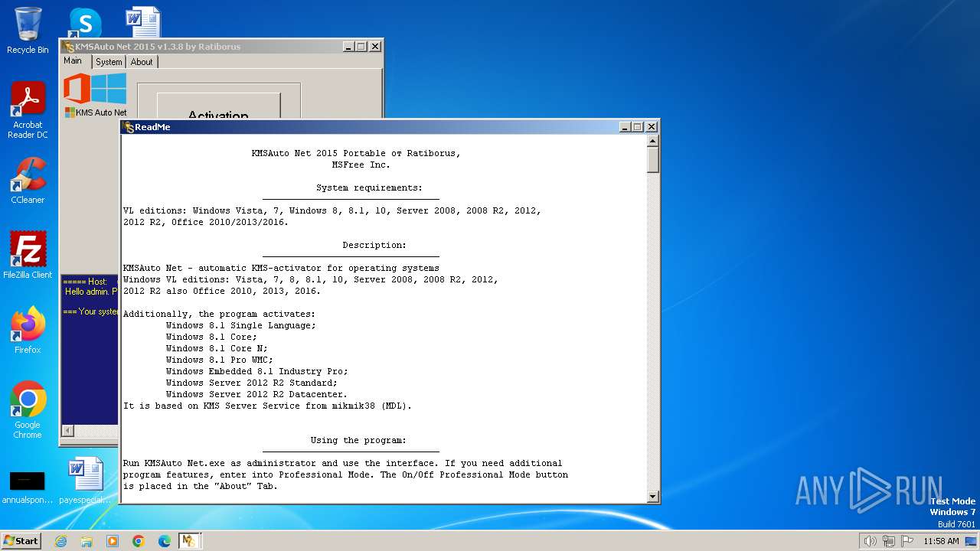The height and width of the screenshot is (551, 980).
Task: Open Chrome from the taskbar
Action: (139, 541)
